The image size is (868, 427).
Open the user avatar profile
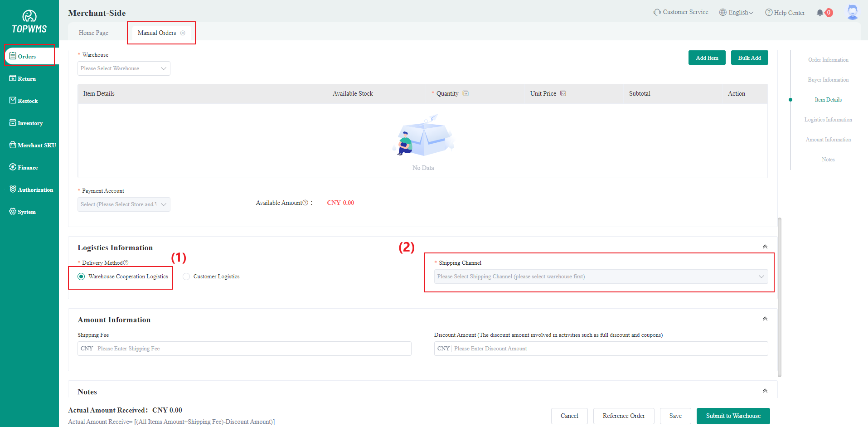[x=852, y=12]
